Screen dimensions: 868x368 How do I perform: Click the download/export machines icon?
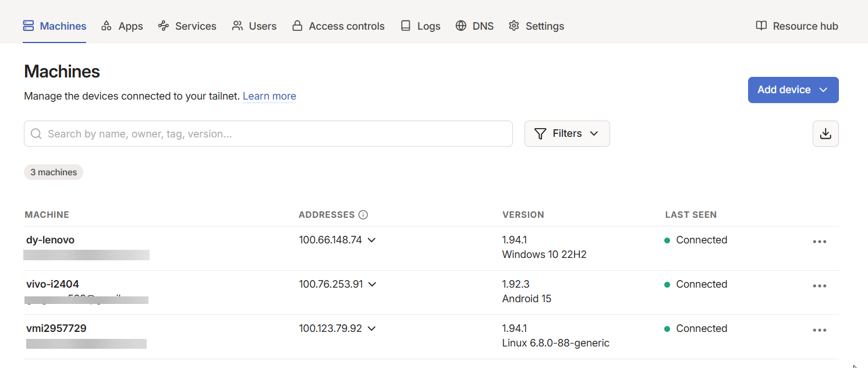(x=825, y=134)
